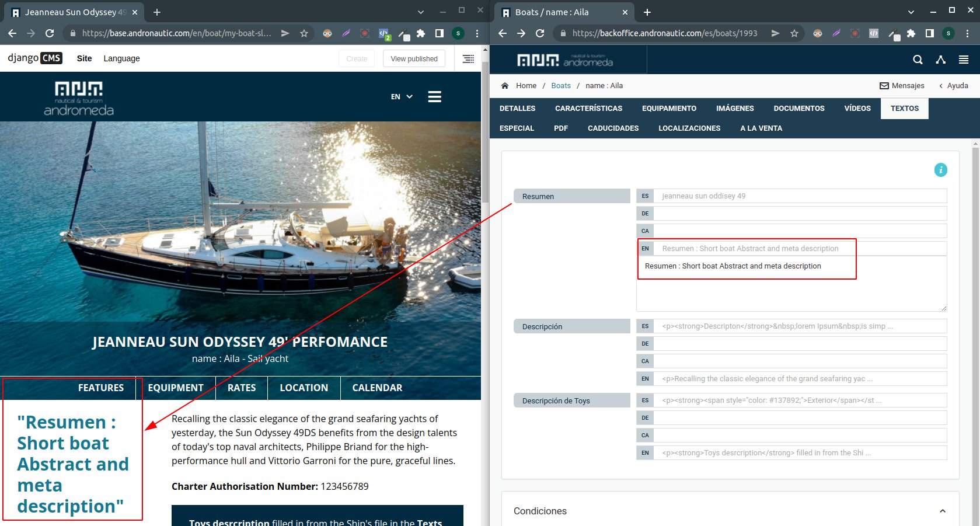Open the ESPECIAL tab
The image size is (980, 526).
(517, 128)
